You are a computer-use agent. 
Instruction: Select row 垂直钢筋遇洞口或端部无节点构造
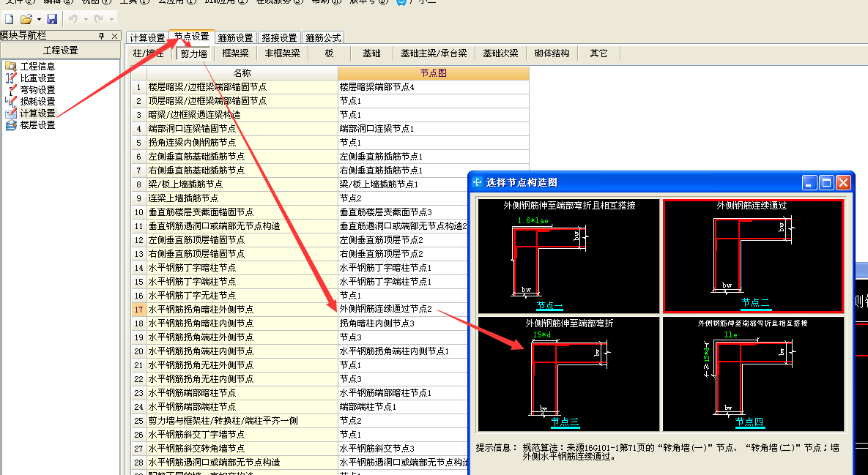point(242,225)
